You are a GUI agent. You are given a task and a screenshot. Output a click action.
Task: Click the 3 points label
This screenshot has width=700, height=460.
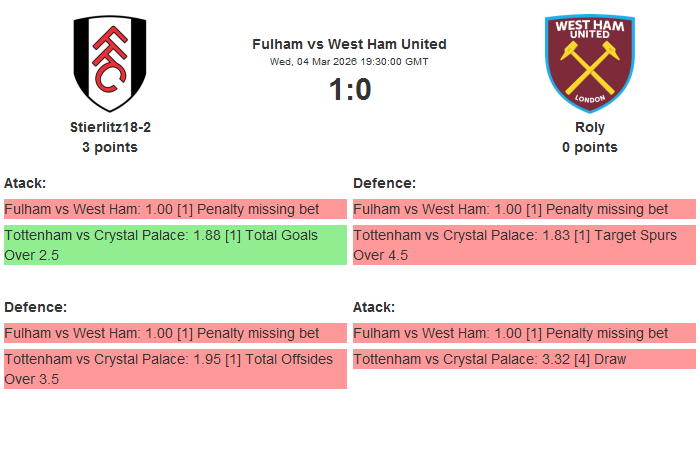click(110, 147)
